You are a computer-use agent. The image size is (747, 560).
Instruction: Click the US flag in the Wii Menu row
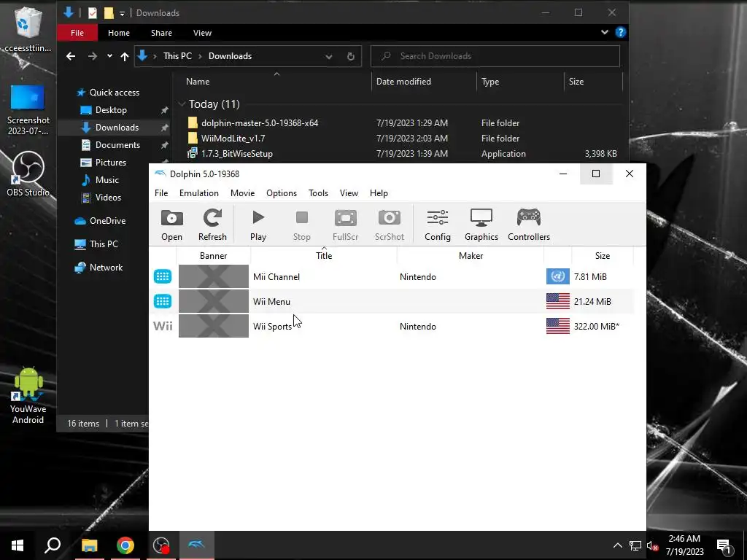558,301
